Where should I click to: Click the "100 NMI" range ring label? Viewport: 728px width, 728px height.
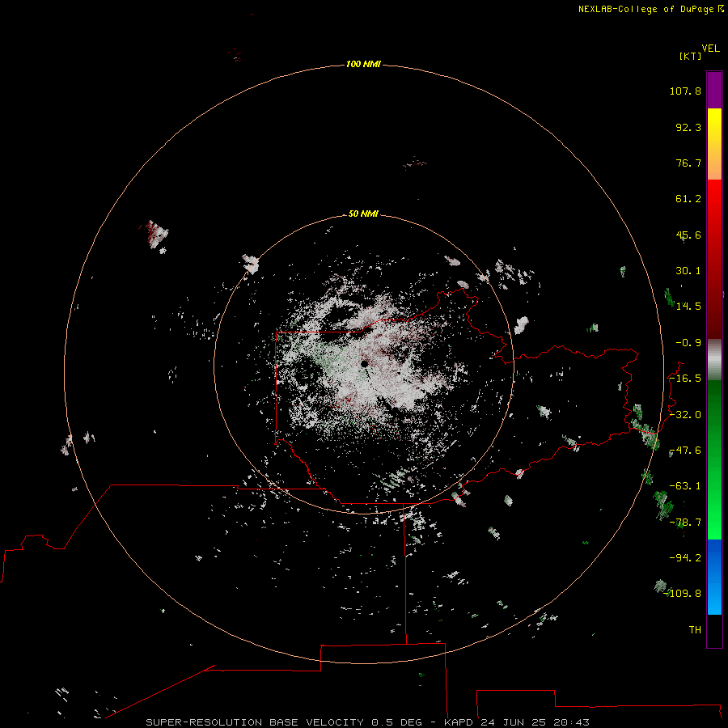click(363, 64)
